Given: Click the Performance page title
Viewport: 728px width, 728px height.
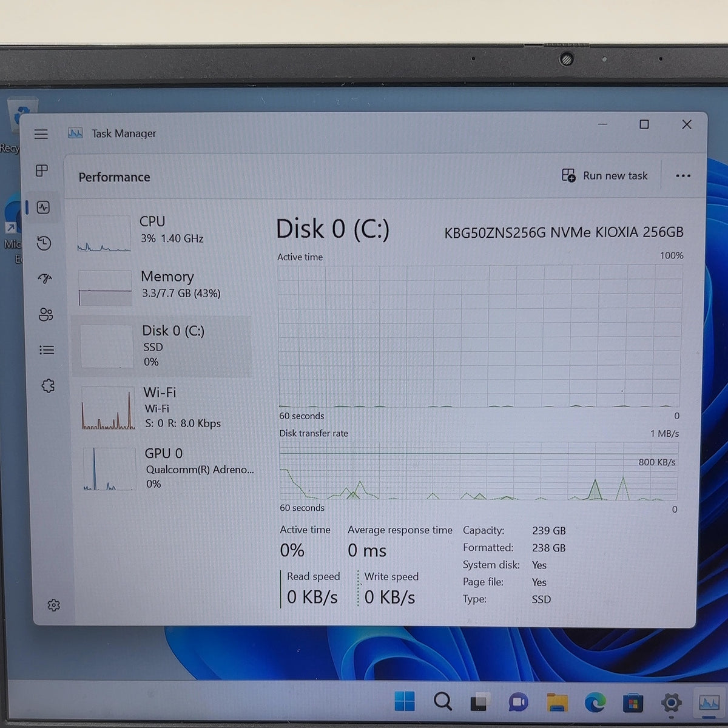Looking at the screenshot, I should pyautogui.click(x=114, y=177).
